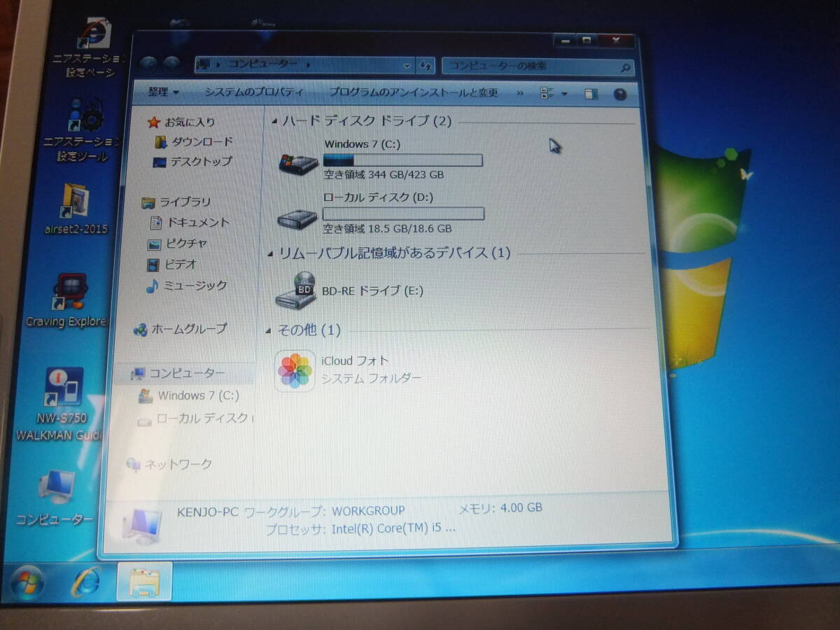Image resolution: width=840 pixels, height=630 pixels.
Task: Select ローカル ディスク in the navigation pane tree
Action: (x=203, y=419)
